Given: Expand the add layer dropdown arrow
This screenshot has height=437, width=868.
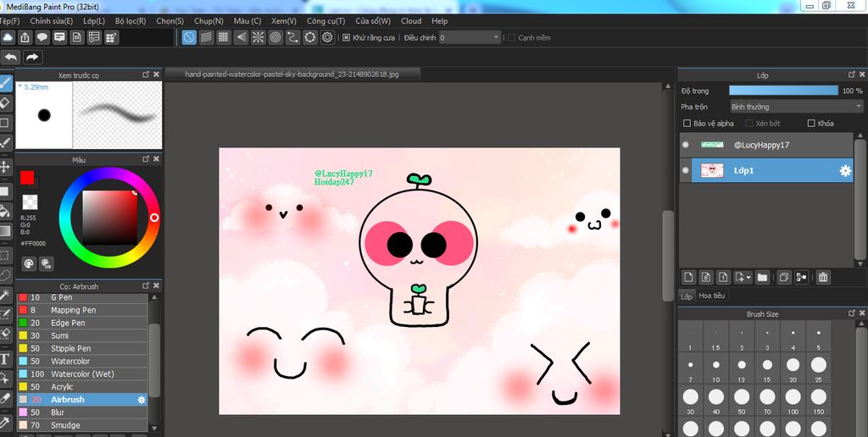Looking at the screenshot, I should (x=748, y=277).
